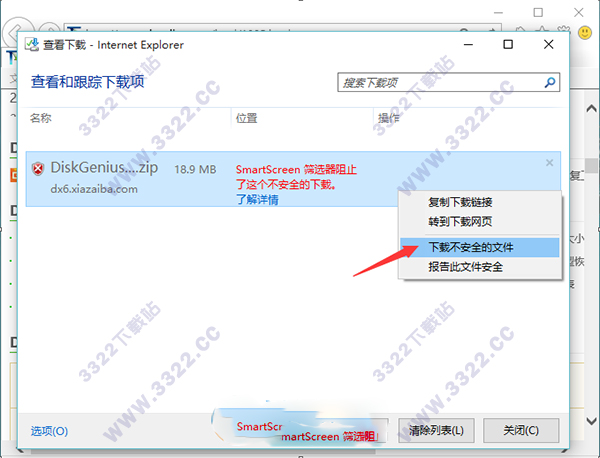The width and height of the screenshot is (600, 458).
Task: Click the 关闭(C) button
Action: pos(521,430)
